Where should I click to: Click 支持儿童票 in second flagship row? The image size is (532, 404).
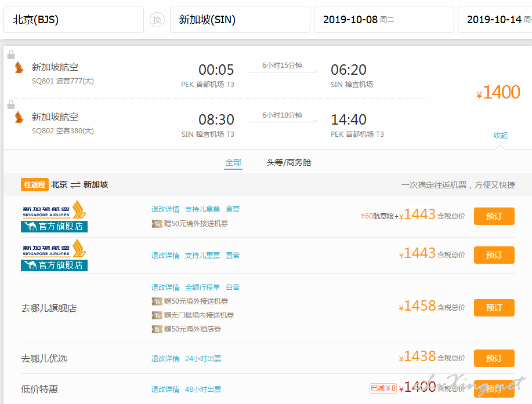[x=202, y=255]
